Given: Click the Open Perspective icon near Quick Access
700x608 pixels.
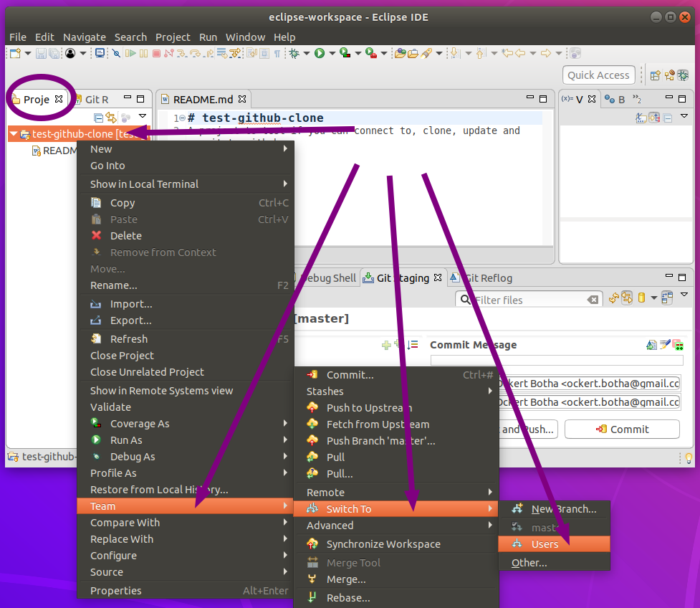Looking at the screenshot, I should pyautogui.click(x=655, y=75).
